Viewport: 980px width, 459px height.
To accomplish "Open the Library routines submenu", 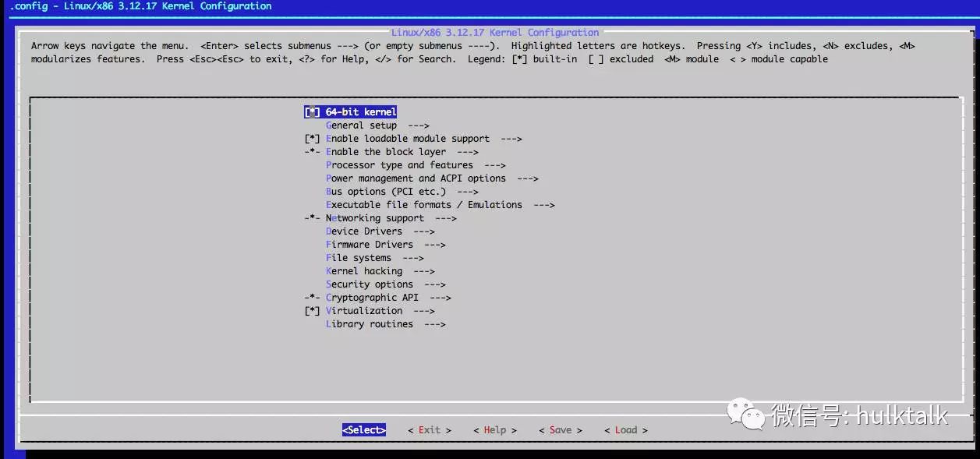I will (x=386, y=324).
